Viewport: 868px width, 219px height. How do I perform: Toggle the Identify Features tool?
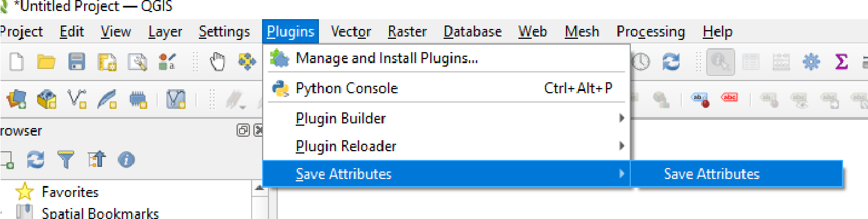721,62
